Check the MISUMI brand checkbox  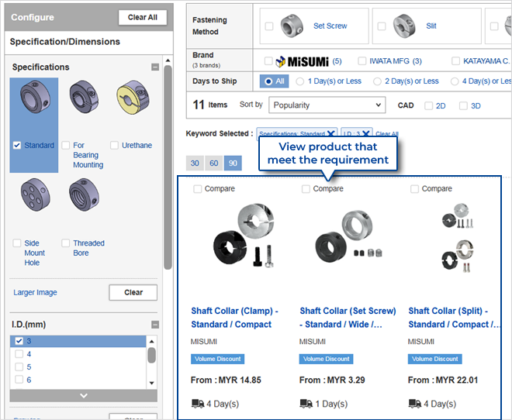268,60
